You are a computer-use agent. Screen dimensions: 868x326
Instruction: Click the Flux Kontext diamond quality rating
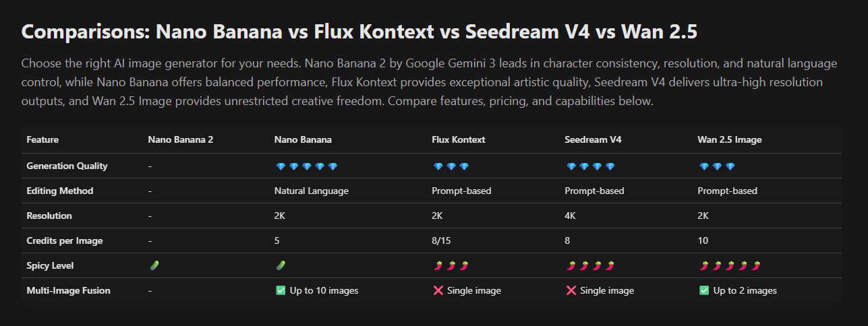tap(450, 166)
